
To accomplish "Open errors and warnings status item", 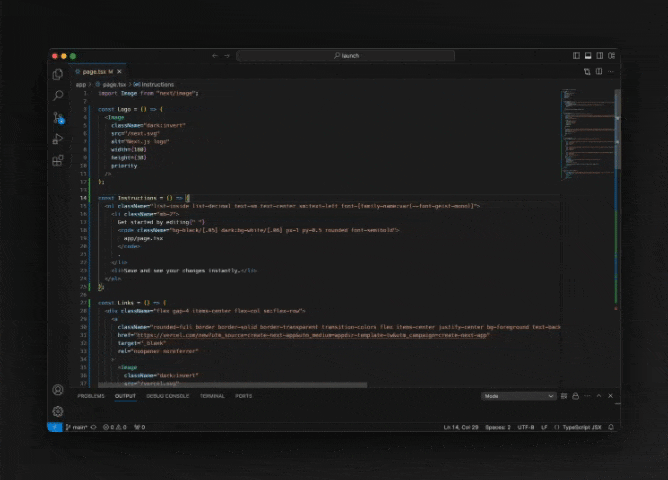I will (x=115, y=427).
